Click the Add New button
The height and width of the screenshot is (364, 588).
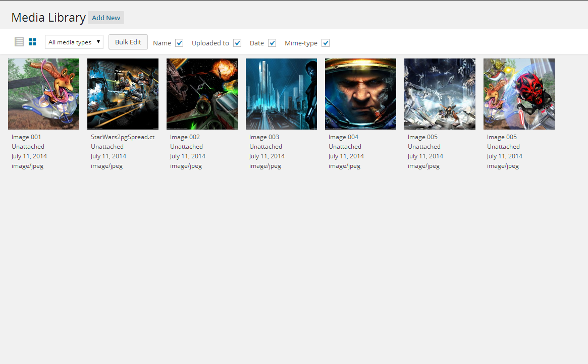point(106,18)
